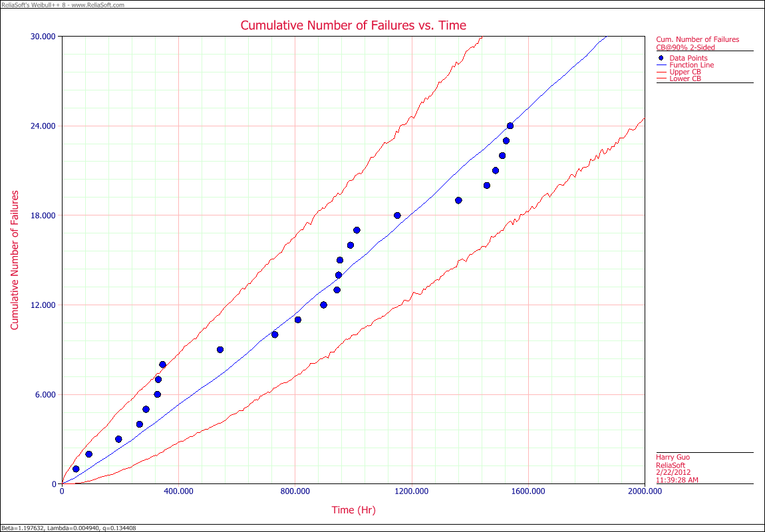Click the red line sample beside Upper CB
The width and height of the screenshot is (765, 532).
(662, 72)
